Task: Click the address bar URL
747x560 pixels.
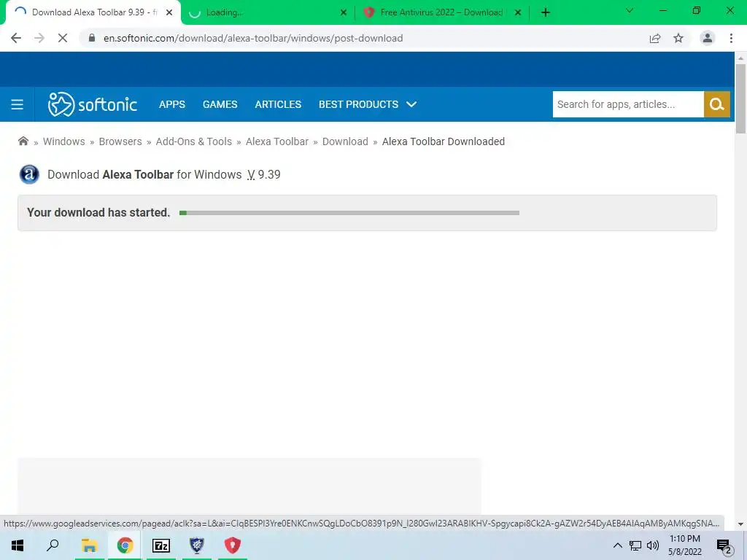Action: pos(253,38)
